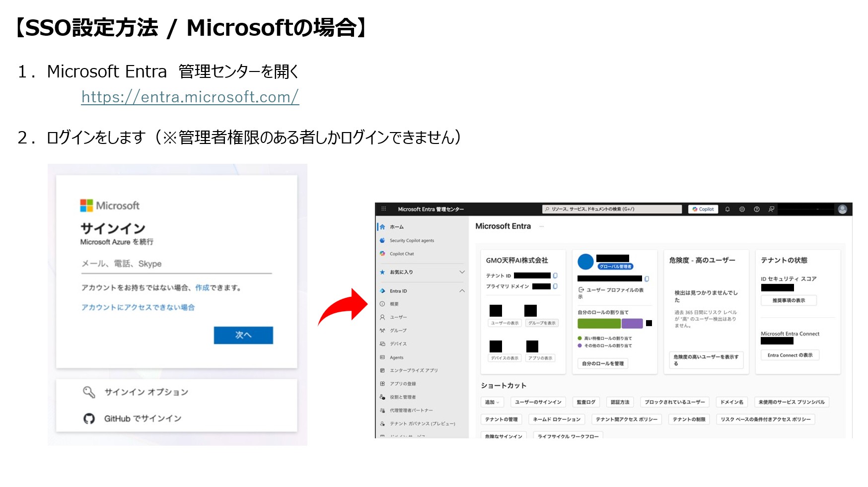Click the 監査ログ shortcut
Screen dimensions: 868x487
pos(586,402)
